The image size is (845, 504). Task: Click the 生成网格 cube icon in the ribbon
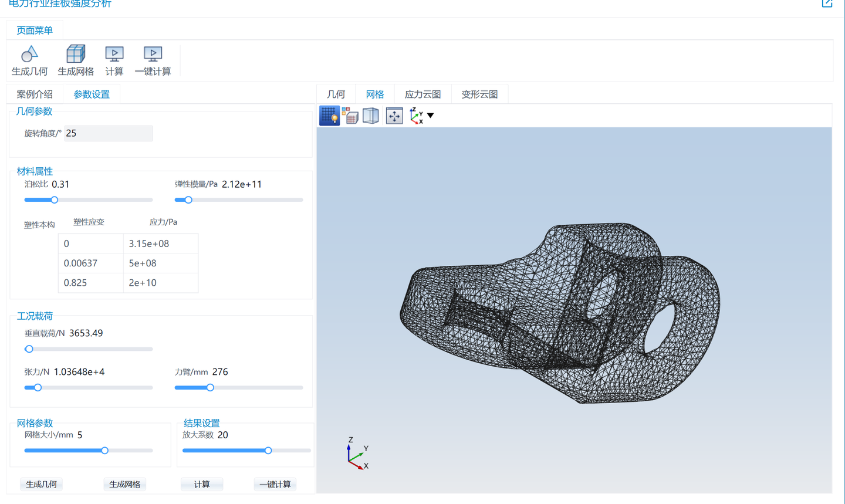point(76,54)
